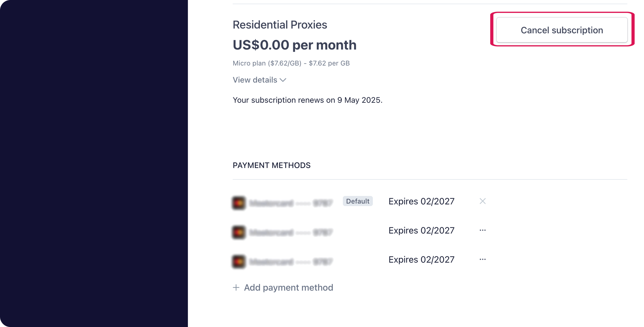Click the Residential Proxies heading
The height and width of the screenshot is (327, 644).
[x=280, y=25]
